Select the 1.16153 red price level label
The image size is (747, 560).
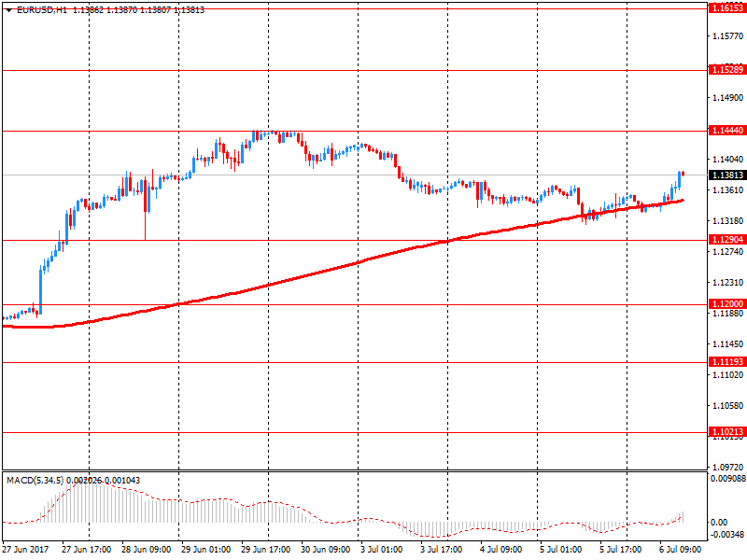727,8
